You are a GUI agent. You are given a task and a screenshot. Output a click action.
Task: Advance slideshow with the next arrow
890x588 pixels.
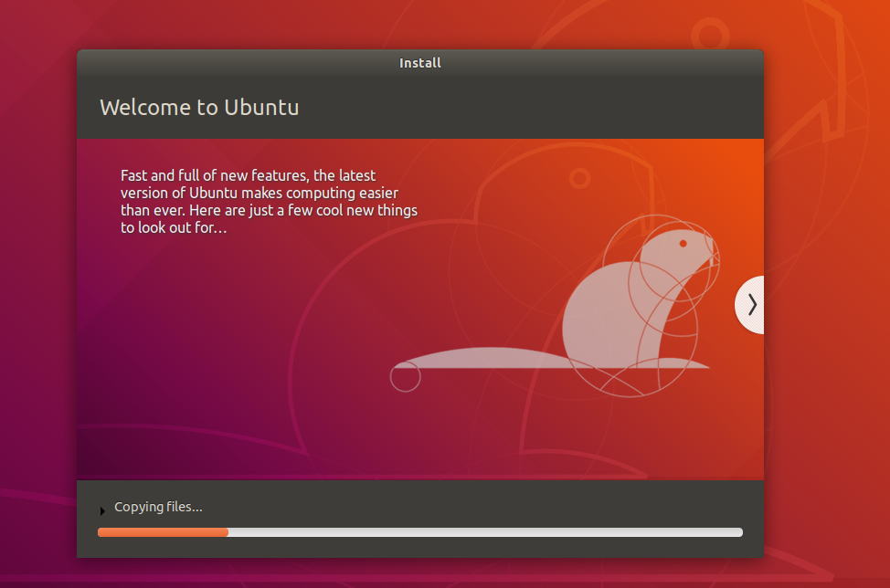[x=750, y=305]
